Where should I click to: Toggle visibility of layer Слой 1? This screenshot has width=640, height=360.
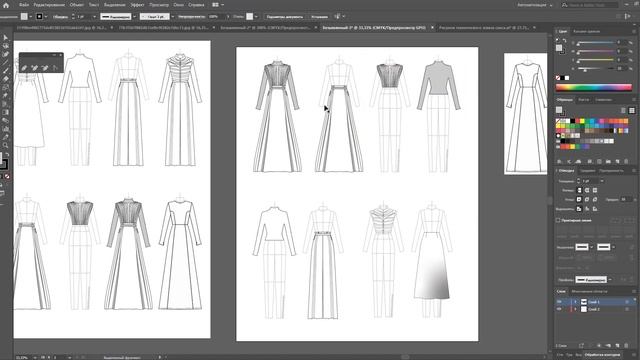click(x=559, y=302)
